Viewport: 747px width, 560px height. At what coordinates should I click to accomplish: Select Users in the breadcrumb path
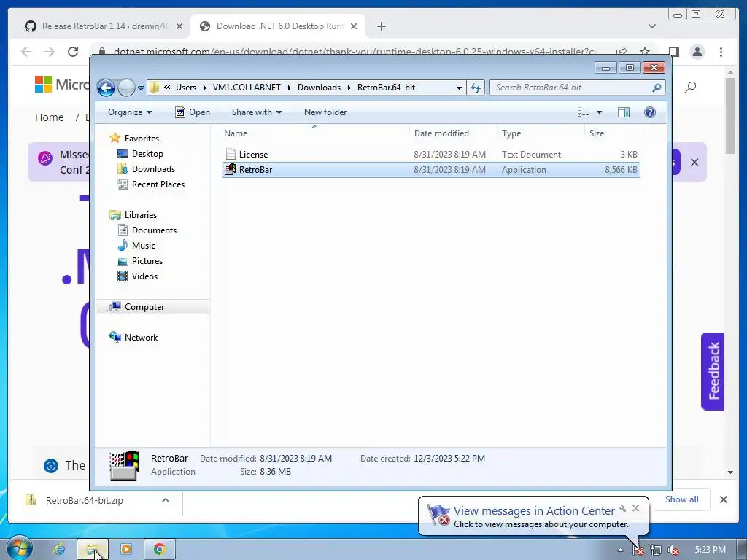pyautogui.click(x=186, y=87)
